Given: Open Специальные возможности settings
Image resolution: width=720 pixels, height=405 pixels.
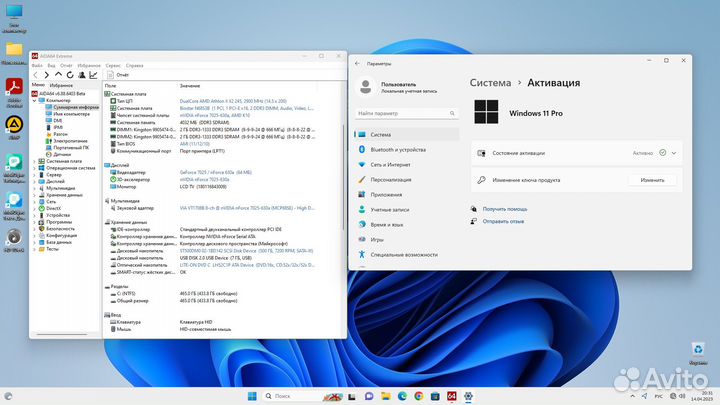Looking at the screenshot, I should pyautogui.click(x=406, y=254).
